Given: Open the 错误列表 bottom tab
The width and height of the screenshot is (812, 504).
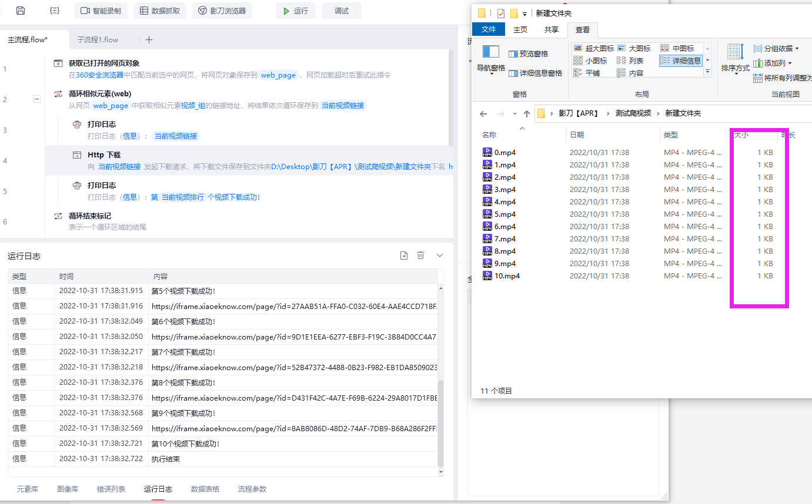Looking at the screenshot, I should 111,489.
